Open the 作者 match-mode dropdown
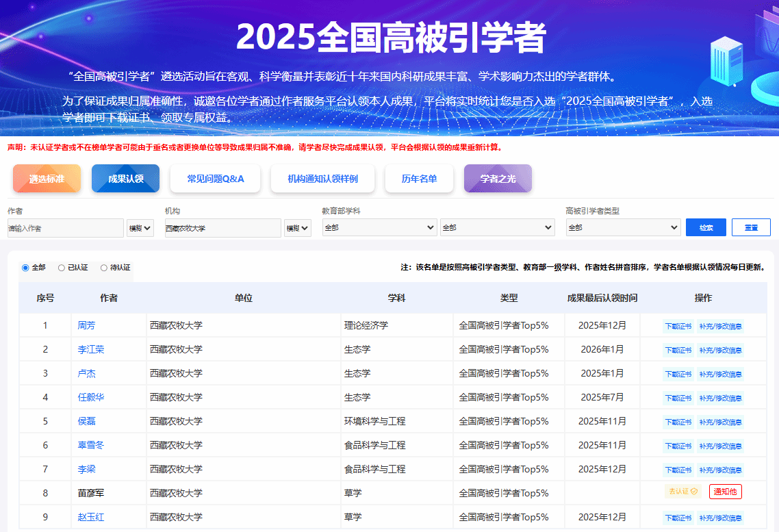This screenshot has height=532, width=779. tap(140, 228)
